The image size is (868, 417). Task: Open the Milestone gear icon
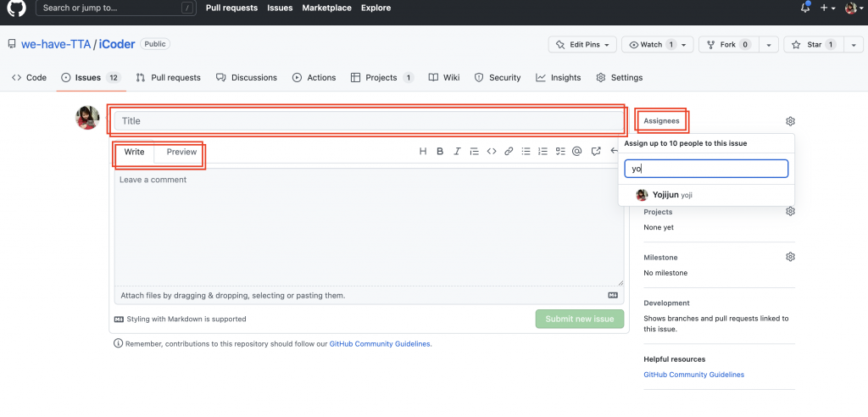coord(791,257)
